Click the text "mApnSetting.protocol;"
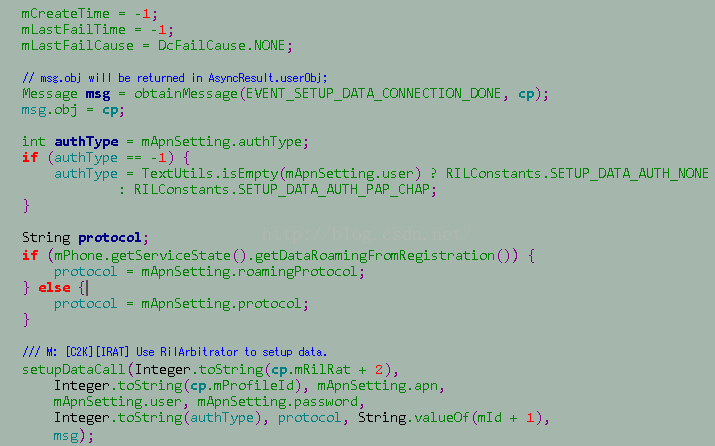The width and height of the screenshot is (715, 446). 225,304
